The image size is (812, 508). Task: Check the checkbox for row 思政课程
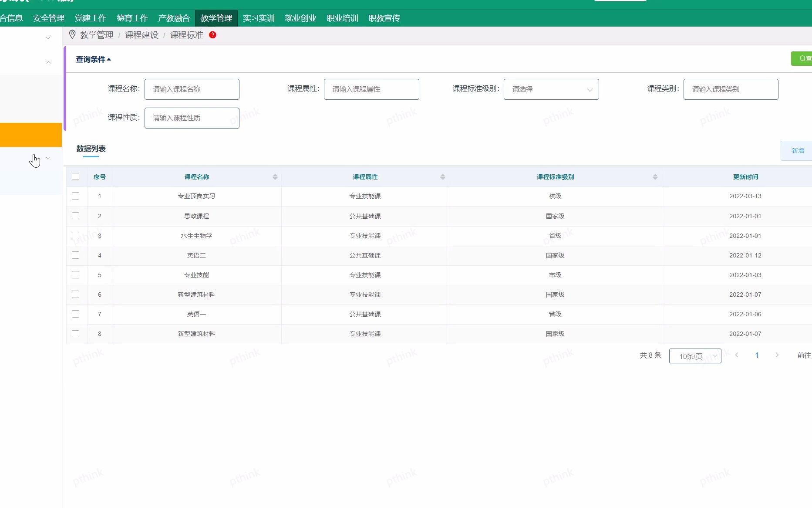pyautogui.click(x=76, y=216)
